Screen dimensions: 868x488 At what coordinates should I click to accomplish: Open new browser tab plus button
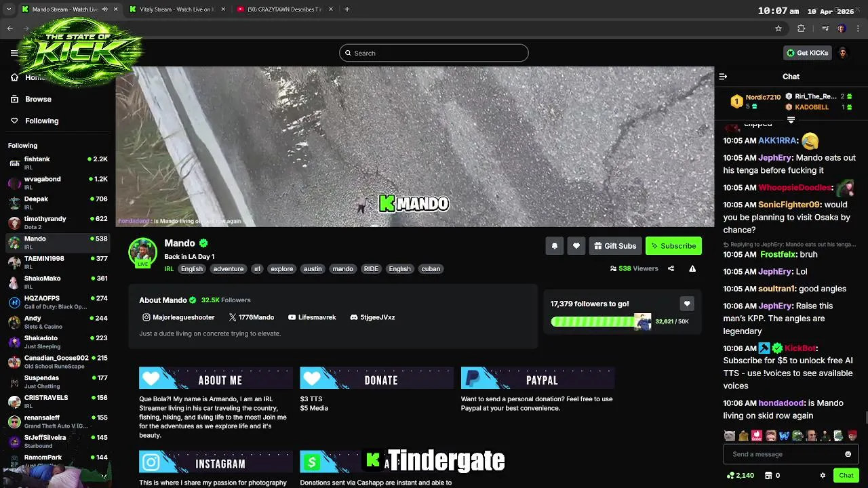347,9
